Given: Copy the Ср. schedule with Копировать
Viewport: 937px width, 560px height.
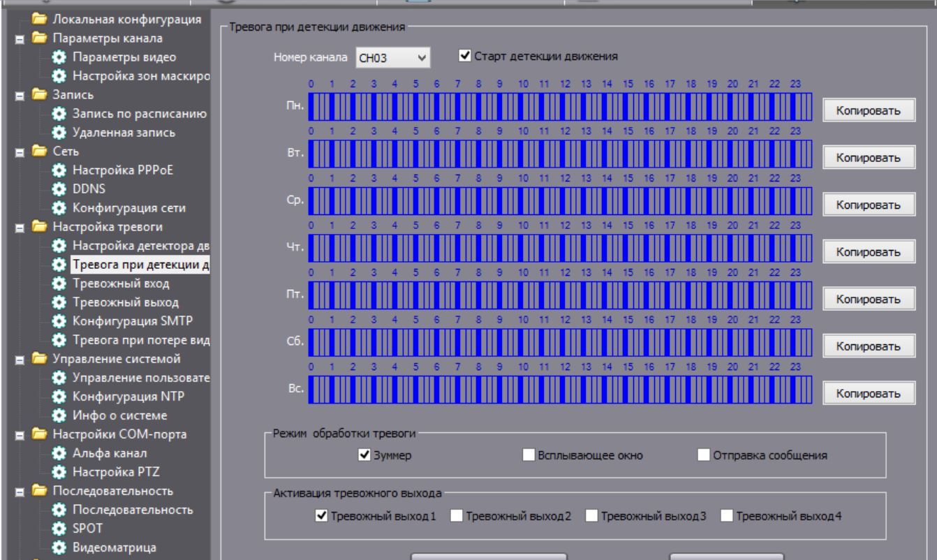Looking at the screenshot, I should tap(869, 205).
